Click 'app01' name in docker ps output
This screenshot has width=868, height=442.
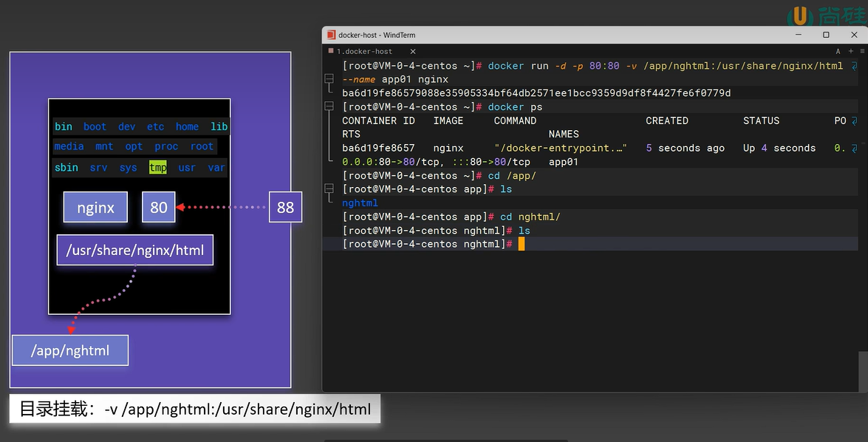[x=564, y=162]
